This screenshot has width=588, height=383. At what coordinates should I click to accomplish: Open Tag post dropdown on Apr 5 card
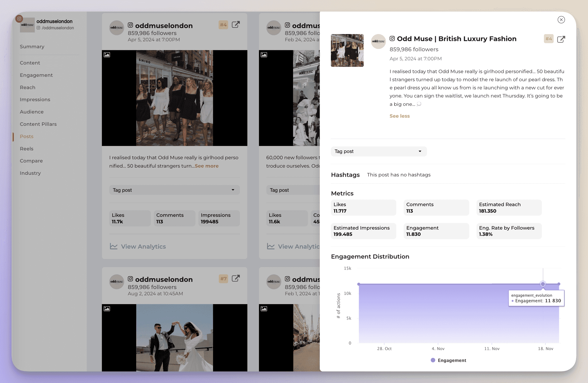[x=175, y=190]
